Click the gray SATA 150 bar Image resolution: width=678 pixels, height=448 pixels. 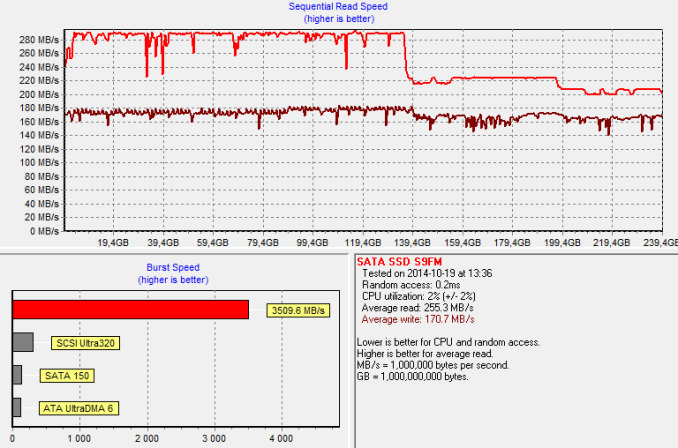(17, 375)
